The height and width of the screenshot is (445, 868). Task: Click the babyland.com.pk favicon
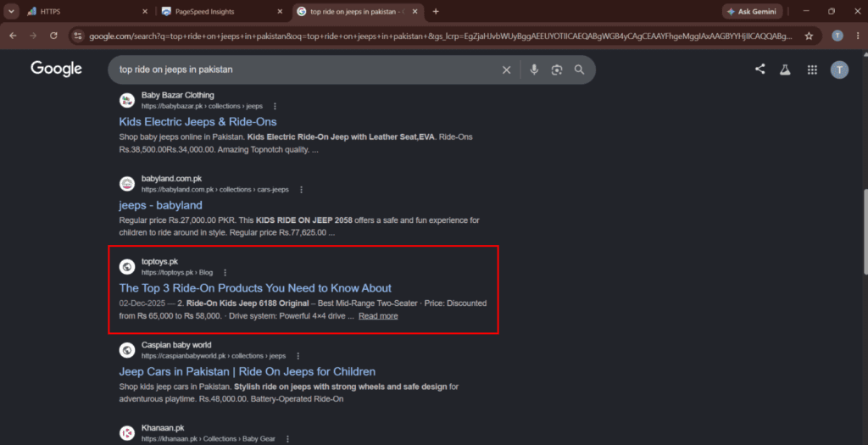click(127, 184)
